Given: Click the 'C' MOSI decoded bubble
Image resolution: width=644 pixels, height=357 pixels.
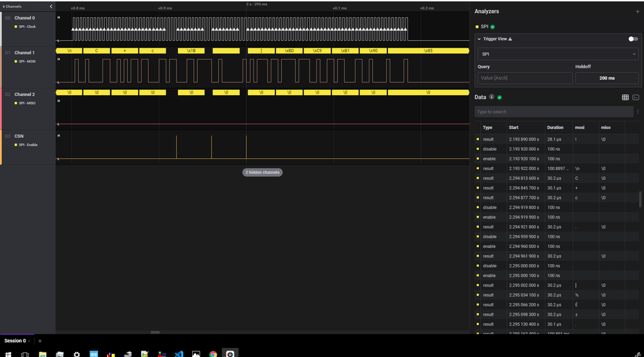Looking at the screenshot, I should [97, 51].
